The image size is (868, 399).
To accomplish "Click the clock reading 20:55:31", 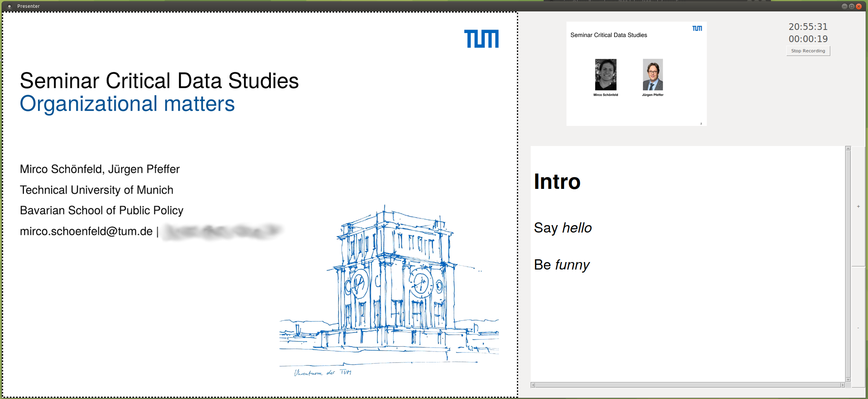I will click(x=808, y=27).
